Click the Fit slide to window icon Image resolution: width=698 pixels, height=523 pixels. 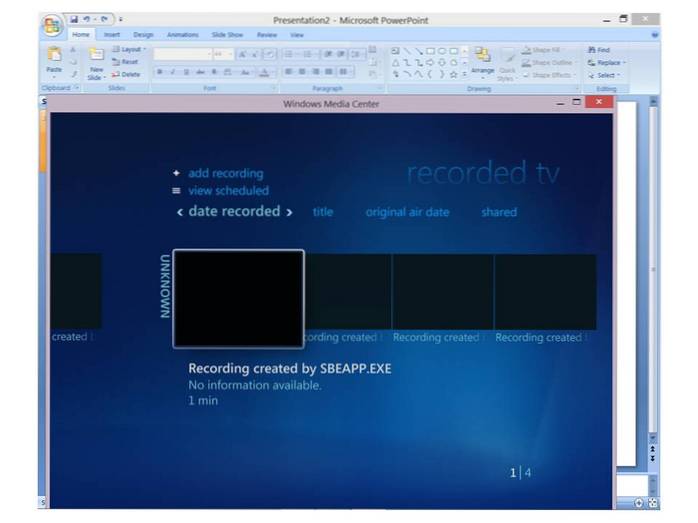point(653,503)
